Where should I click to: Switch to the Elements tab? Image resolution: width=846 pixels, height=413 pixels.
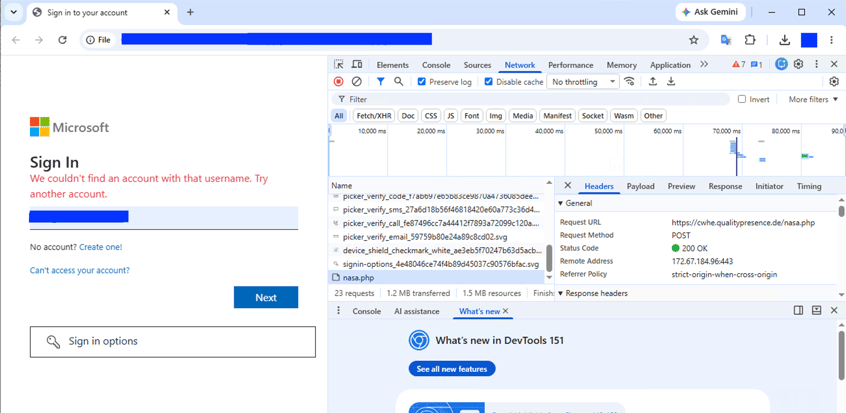(x=393, y=65)
